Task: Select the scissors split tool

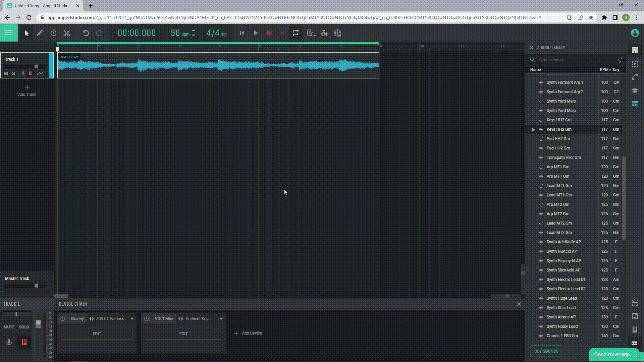Action: point(67,33)
